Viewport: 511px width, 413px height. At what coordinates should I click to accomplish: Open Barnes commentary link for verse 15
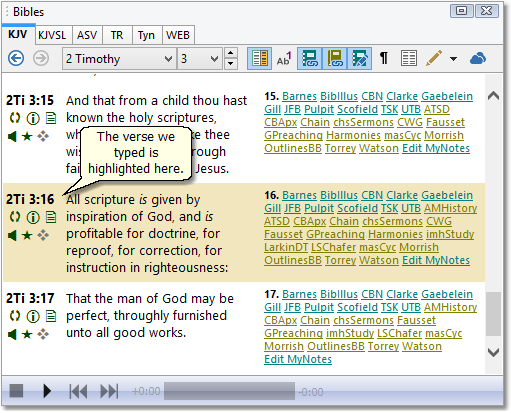(299, 96)
